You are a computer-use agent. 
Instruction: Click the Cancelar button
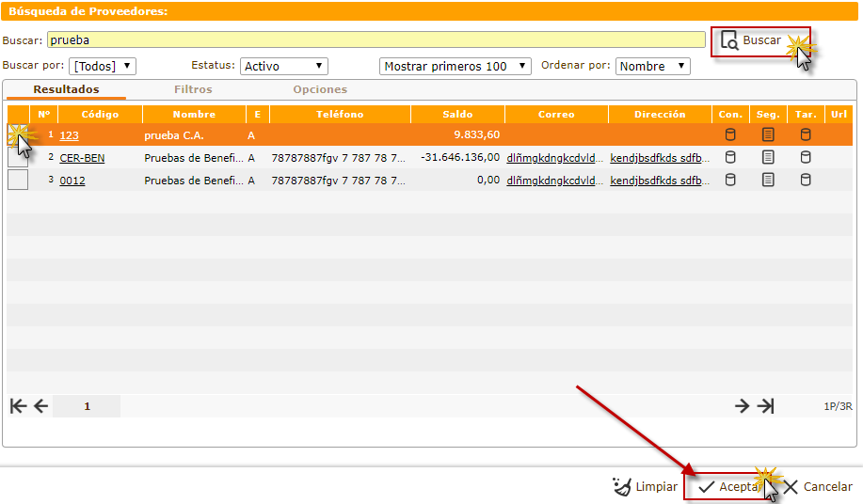click(818, 486)
